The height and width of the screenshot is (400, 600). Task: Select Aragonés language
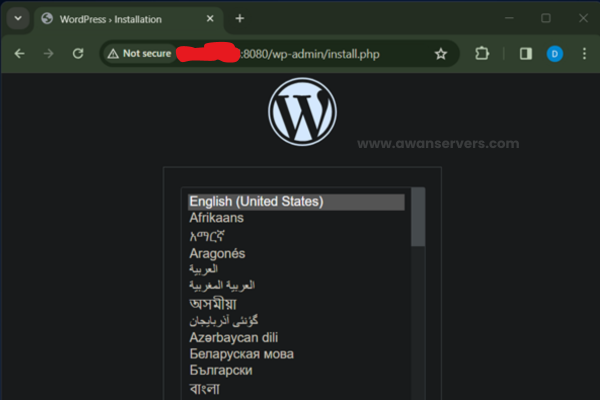[296, 253]
